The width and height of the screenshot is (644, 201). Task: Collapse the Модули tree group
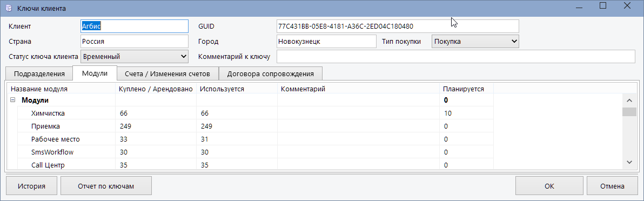13,100
